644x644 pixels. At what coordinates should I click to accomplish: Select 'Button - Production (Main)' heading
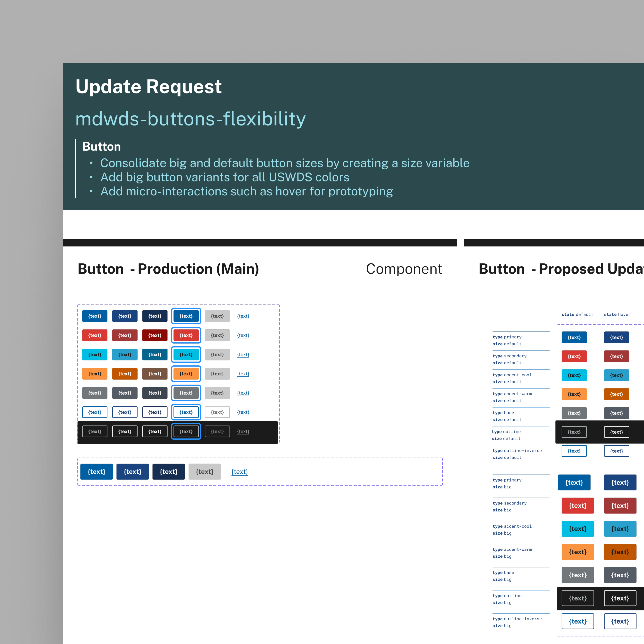click(168, 269)
